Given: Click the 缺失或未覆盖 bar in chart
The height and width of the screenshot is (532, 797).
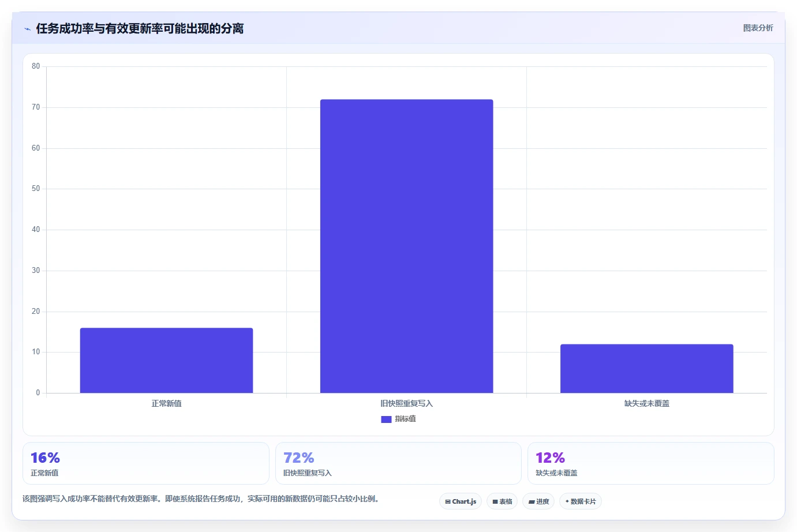Looking at the screenshot, I should (x=646, y=369).
